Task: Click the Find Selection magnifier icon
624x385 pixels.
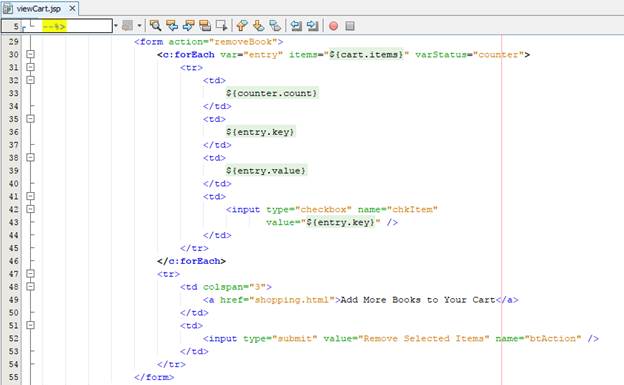Action: click(x=155, y=26)
